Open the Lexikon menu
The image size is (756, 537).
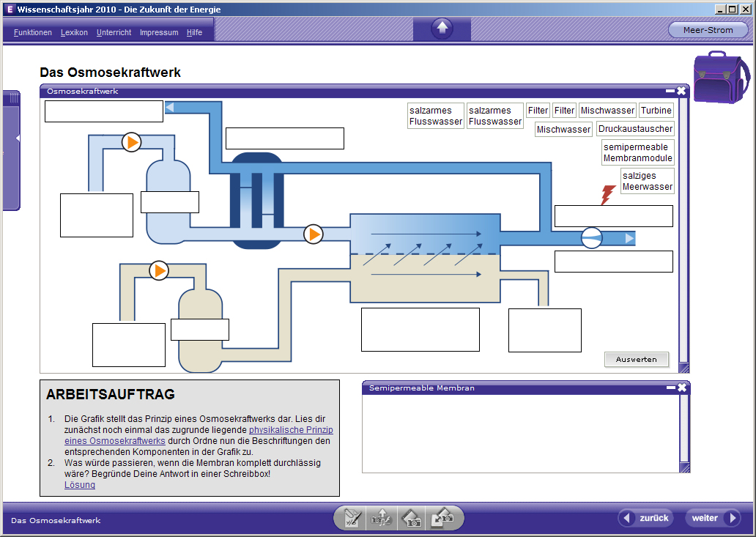point(74,32)
